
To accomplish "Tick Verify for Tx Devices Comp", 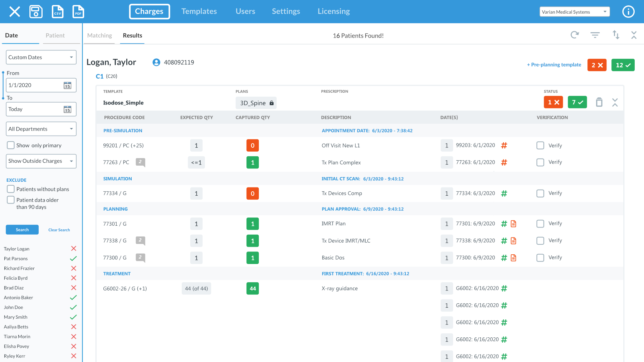I will (x=540, y=194).
